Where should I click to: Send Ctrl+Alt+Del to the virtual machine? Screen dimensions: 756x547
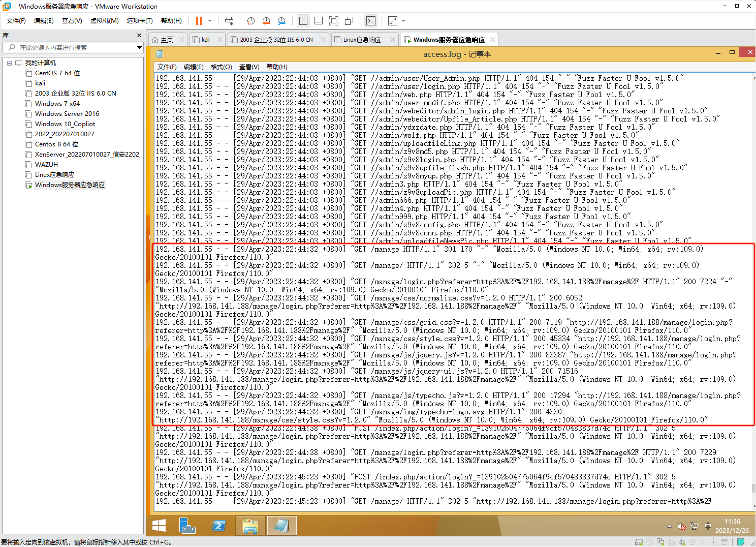coord(229,21)
